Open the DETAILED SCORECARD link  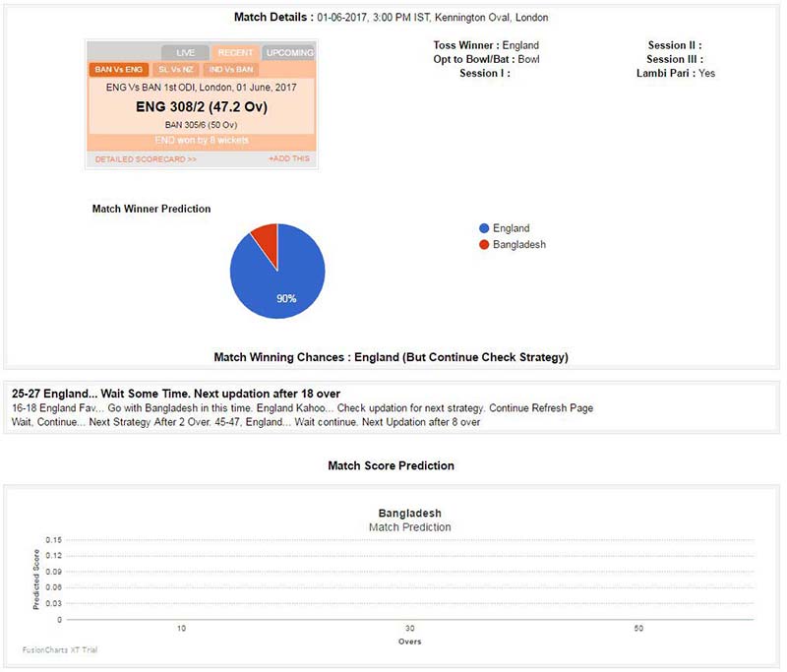[x=146, y=158]
